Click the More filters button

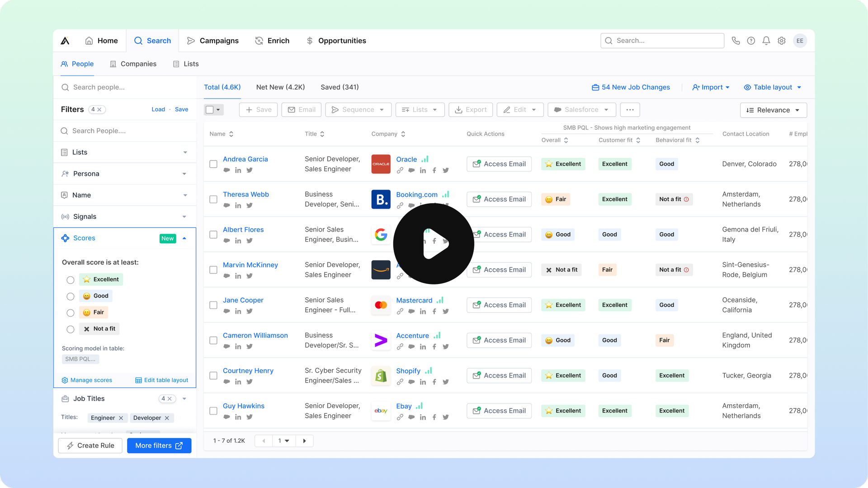click(159, 445)
